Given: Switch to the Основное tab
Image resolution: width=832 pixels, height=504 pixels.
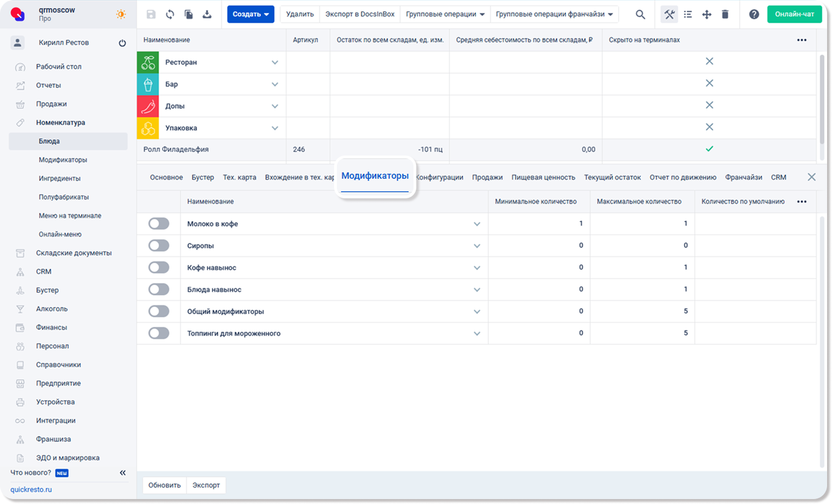Looking at the screenshot, I should click(x=167, y=177).
